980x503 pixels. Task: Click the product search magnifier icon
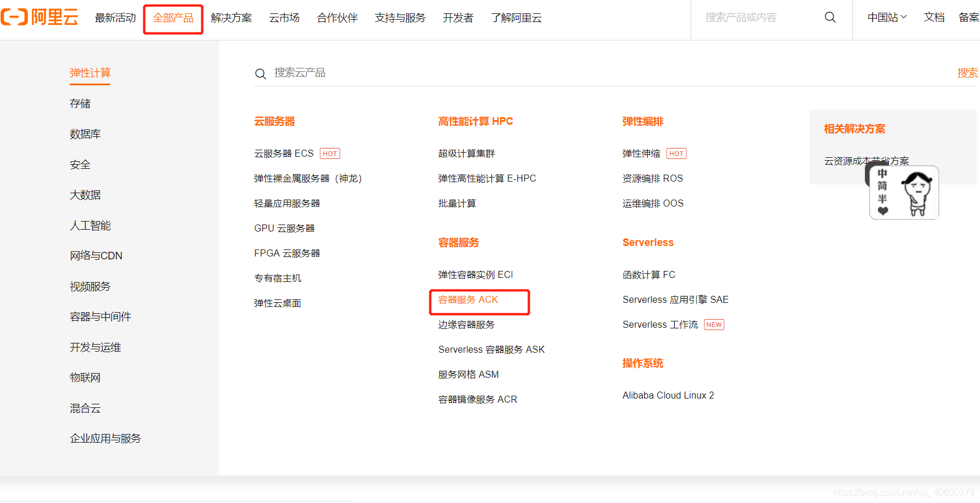(261, 74)
